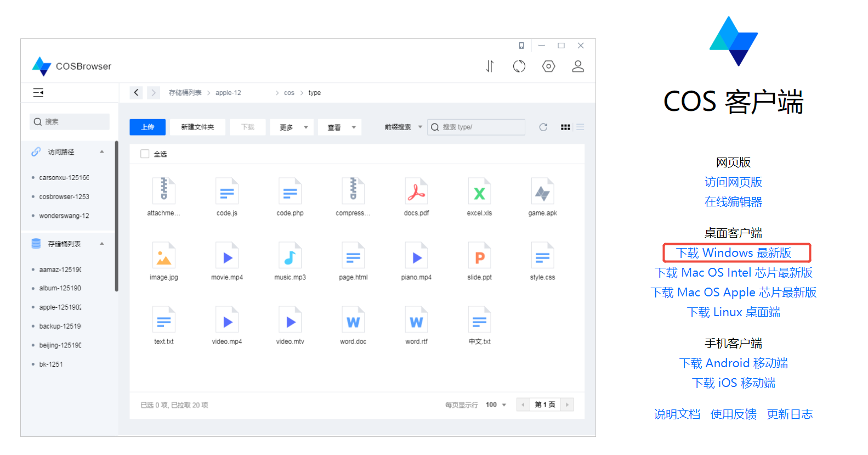Click the 下载 download toolbar button
The image size is (868, 455).
248,127
